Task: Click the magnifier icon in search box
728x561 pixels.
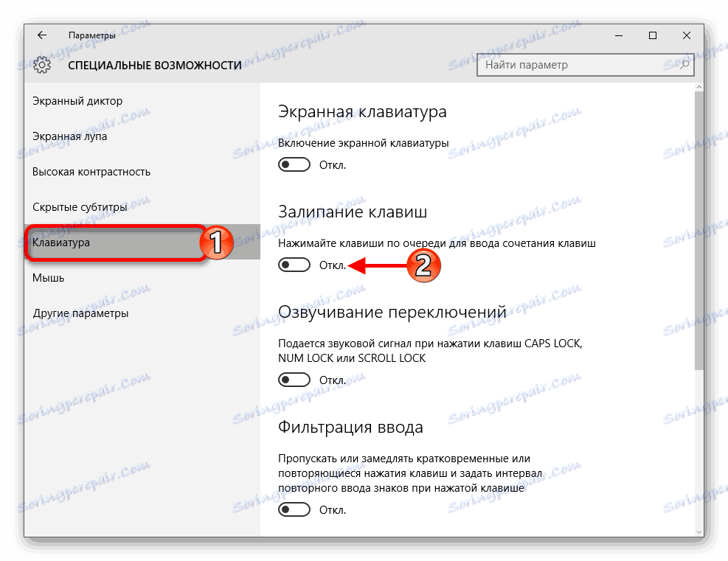Action: [x=684, y=65]
